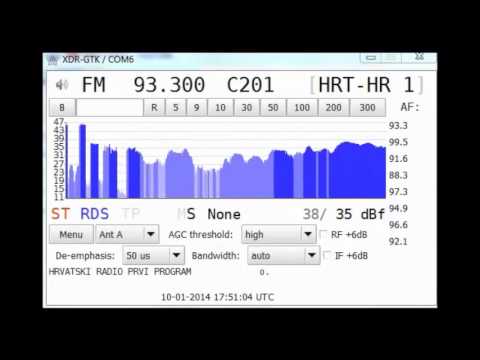
Task: Click the 8 preset button
Action: 62,108
